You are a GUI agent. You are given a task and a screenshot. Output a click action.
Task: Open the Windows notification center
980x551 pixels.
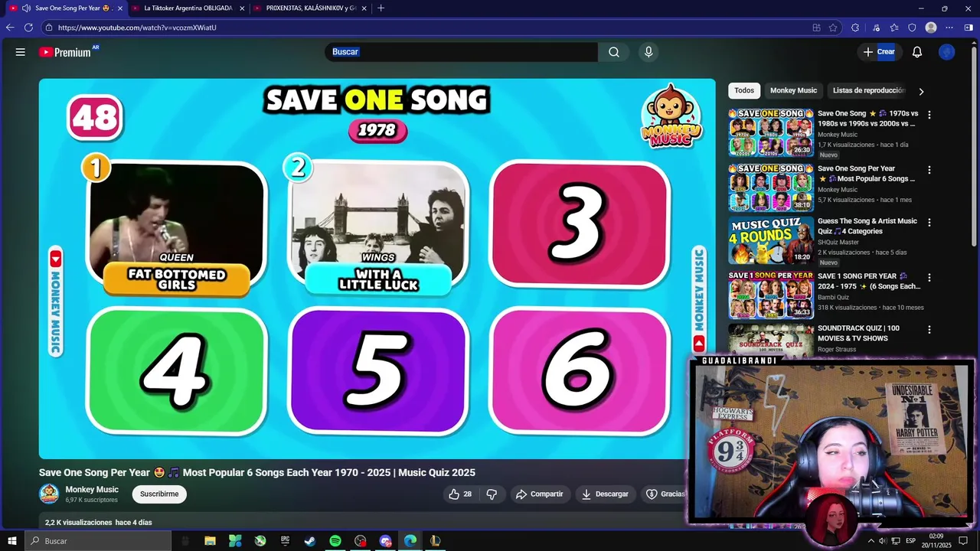coord(963,541)
